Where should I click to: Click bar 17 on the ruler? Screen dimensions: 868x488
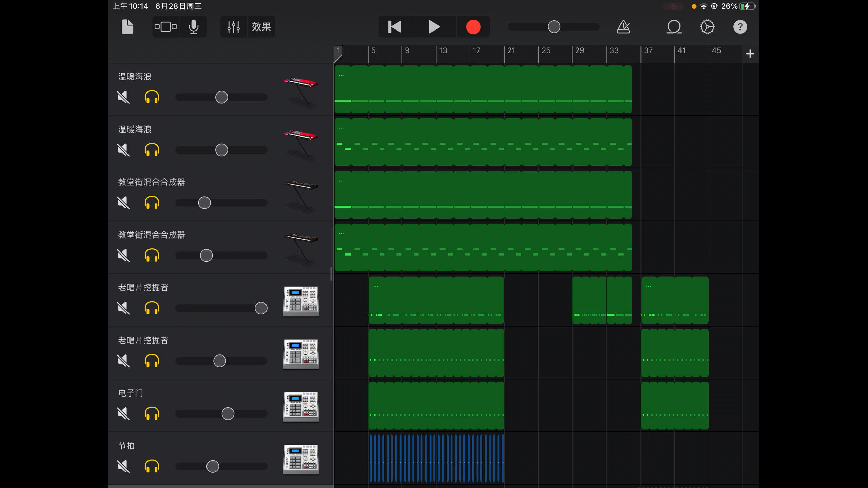click(476, 51)
